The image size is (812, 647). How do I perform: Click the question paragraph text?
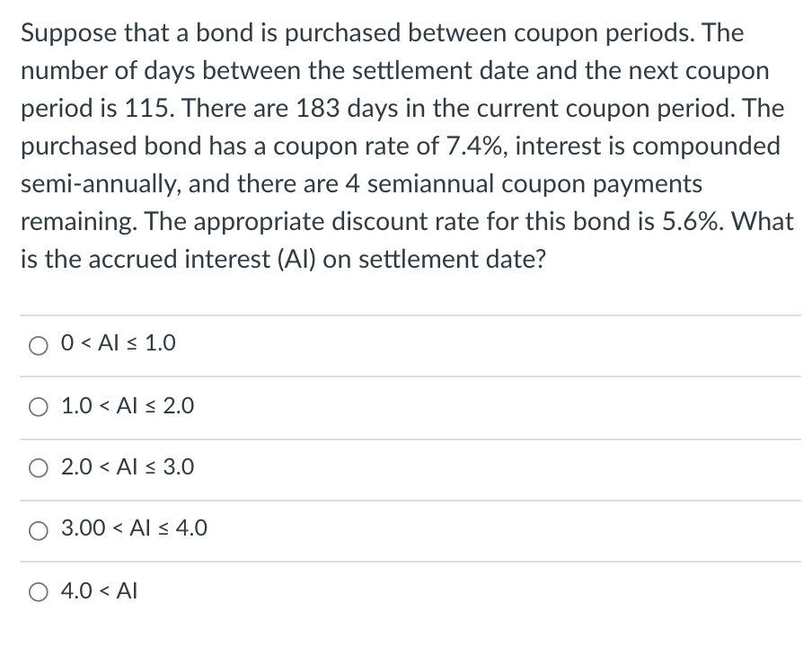pos(404,144)
